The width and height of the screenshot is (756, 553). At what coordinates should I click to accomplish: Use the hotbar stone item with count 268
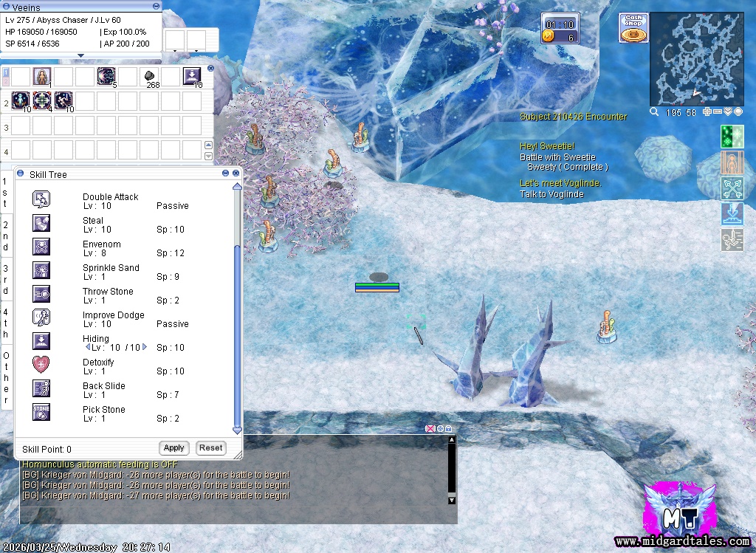tap(149, 77)
